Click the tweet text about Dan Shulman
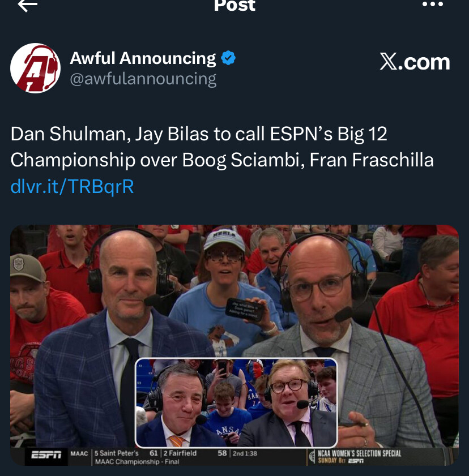 coord(221,147)
